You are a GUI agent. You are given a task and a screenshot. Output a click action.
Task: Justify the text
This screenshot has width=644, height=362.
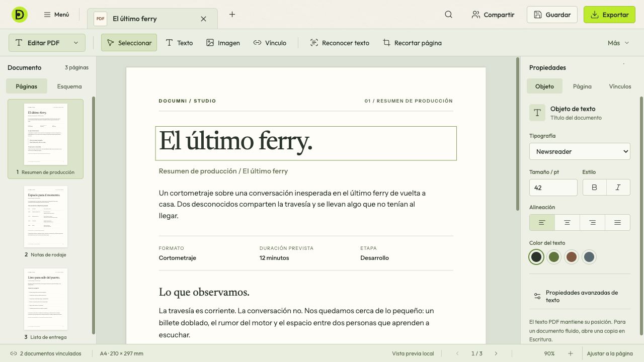point(617,222)
